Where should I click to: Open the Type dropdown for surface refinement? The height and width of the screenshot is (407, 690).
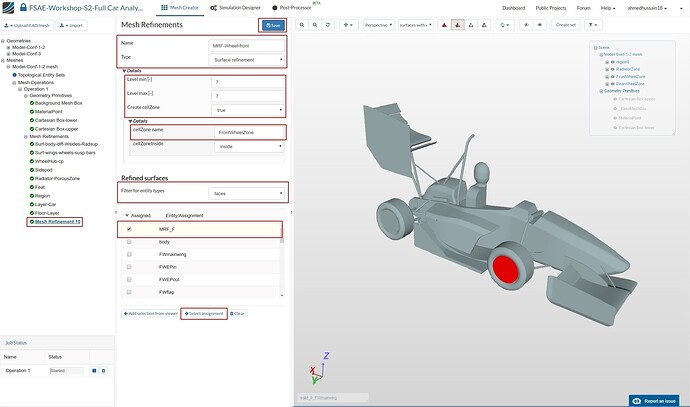click(247, 59)
